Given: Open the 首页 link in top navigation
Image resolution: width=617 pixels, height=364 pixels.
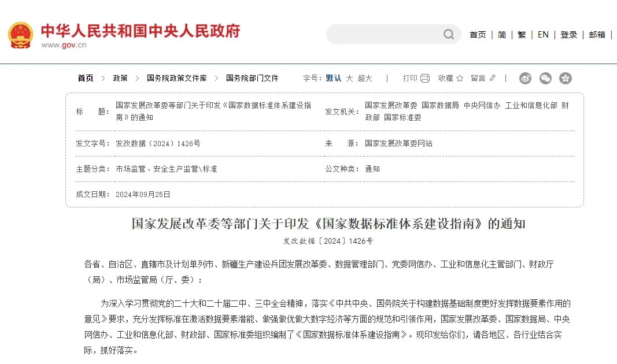Looking at the screenshot, I should click(x=478, y=35).
